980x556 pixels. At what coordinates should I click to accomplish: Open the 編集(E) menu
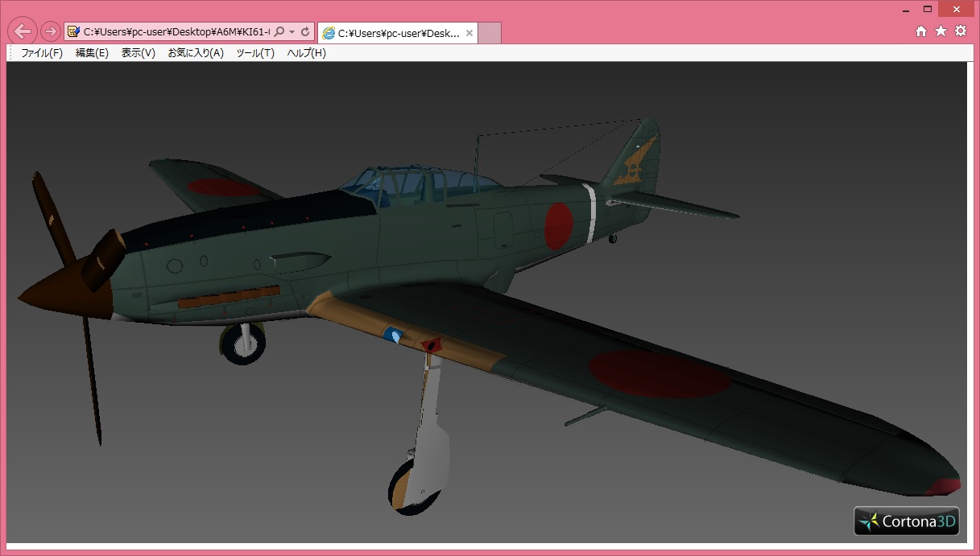[92, 53]
